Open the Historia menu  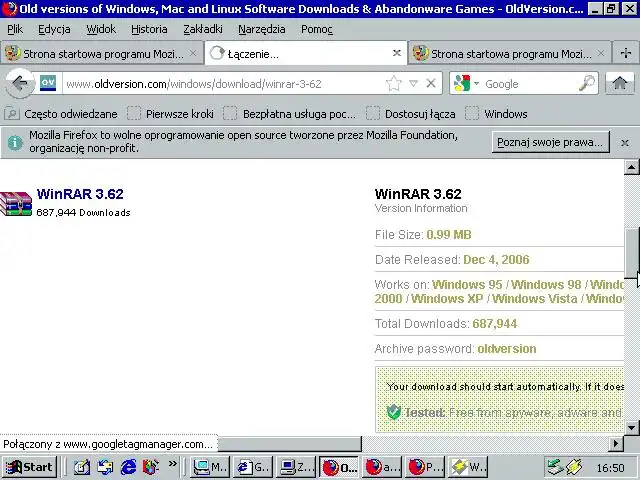pos(149,29)
